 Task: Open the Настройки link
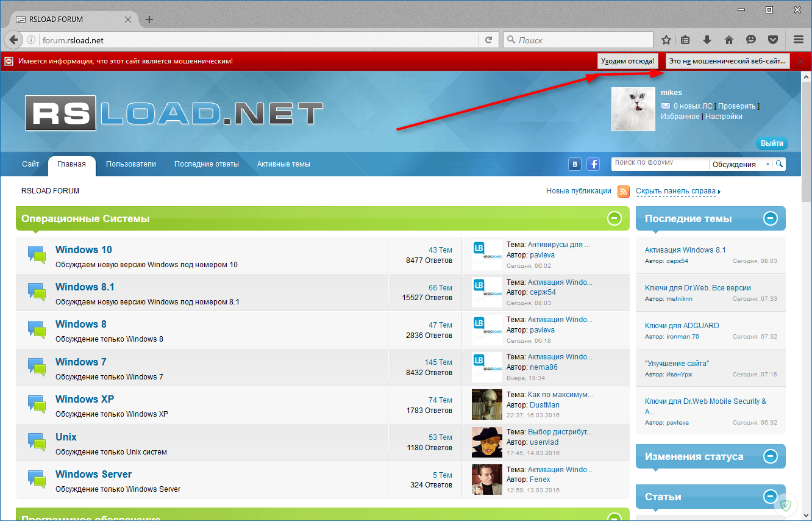tap(724, 117)
